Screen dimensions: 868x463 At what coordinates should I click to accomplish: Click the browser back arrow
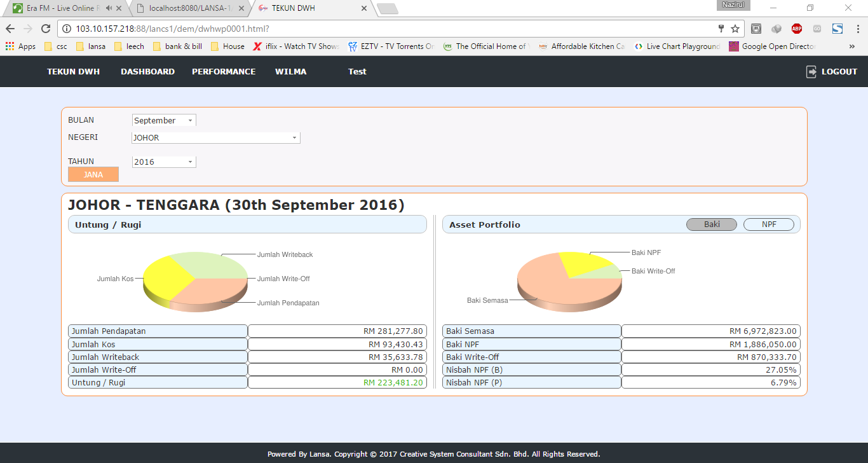[10, 29]
